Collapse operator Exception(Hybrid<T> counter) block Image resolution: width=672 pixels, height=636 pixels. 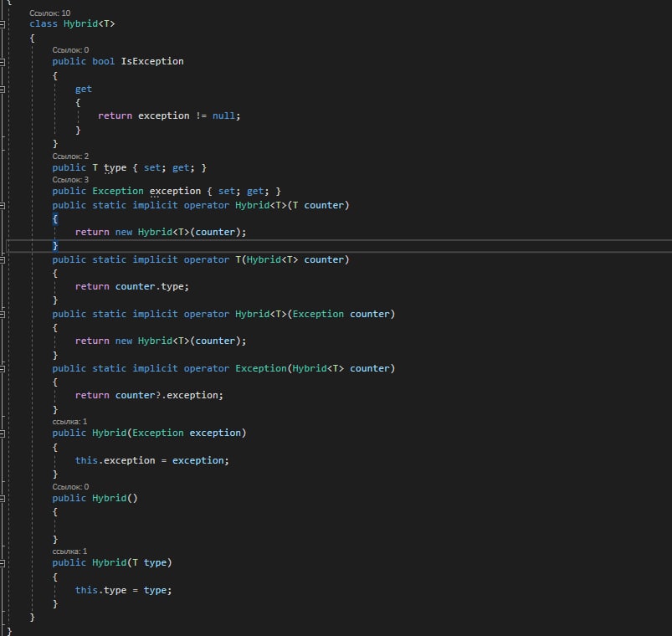click(3, 369)
